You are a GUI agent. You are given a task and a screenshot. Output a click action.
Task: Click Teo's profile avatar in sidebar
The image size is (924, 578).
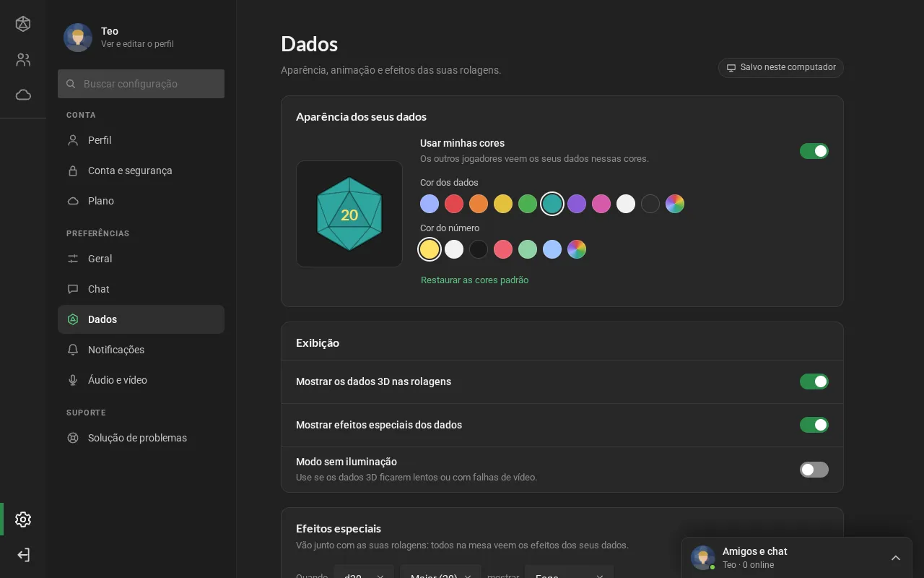click(78, 38)
